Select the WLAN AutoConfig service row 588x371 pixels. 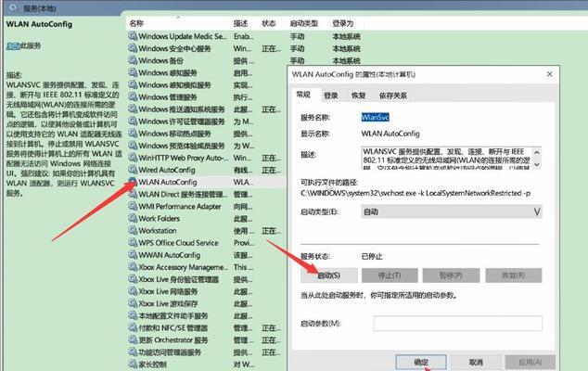point(206,182)
